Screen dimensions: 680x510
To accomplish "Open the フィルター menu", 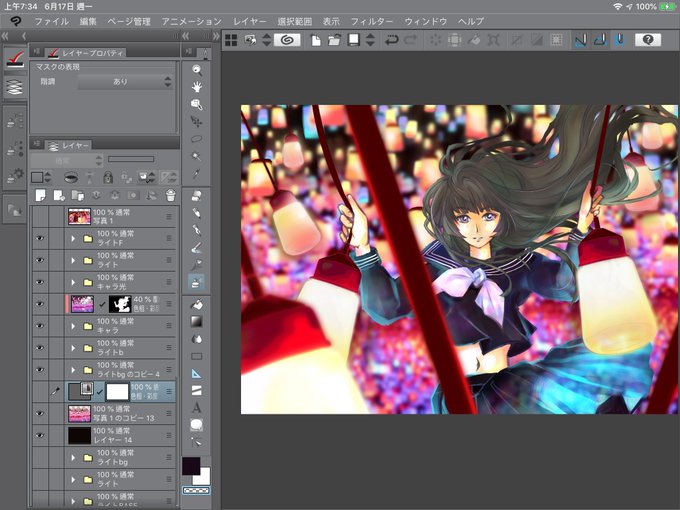I will [x=372, y=21].
